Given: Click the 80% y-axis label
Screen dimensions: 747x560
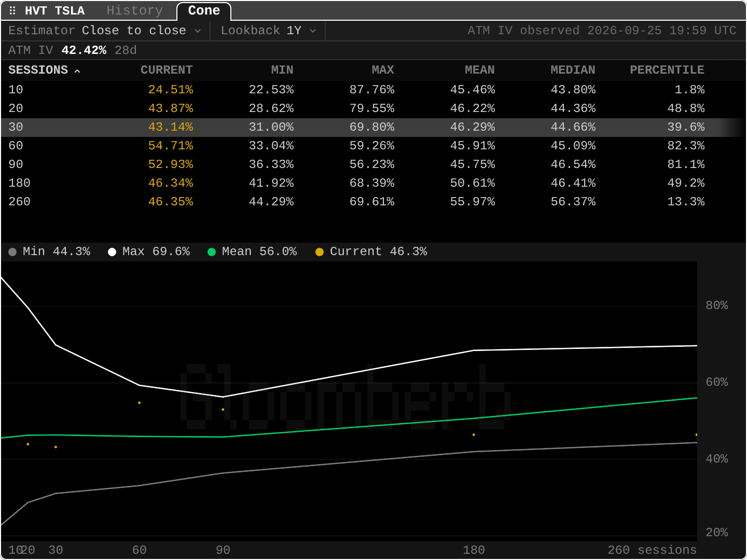Looking at the screenshot, I should tap(717, 305).
